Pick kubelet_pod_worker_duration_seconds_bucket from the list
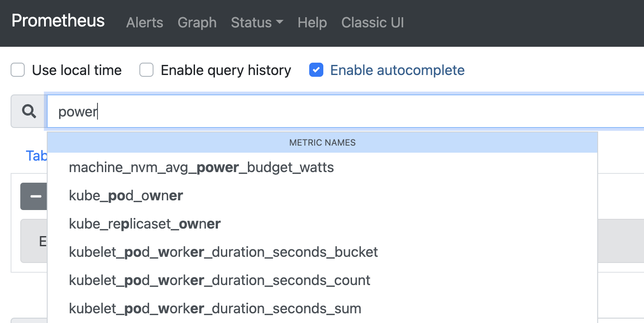 223,252
